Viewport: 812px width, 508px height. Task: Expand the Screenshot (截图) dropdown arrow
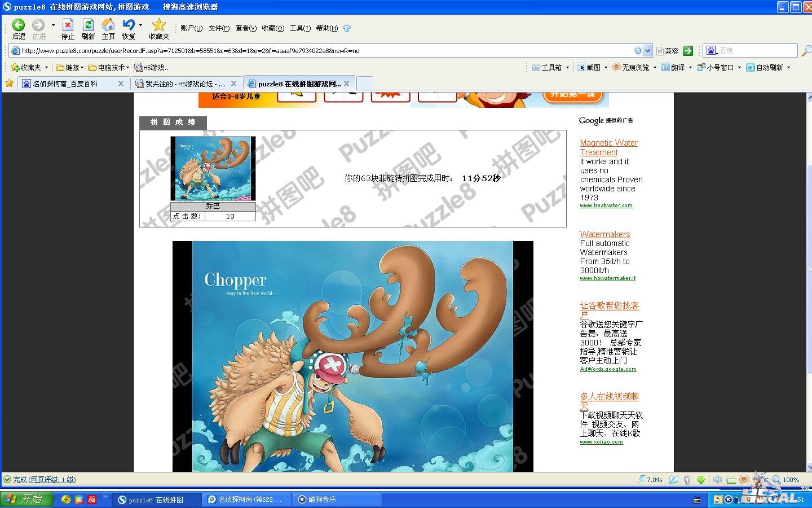(x=606, y=67)
